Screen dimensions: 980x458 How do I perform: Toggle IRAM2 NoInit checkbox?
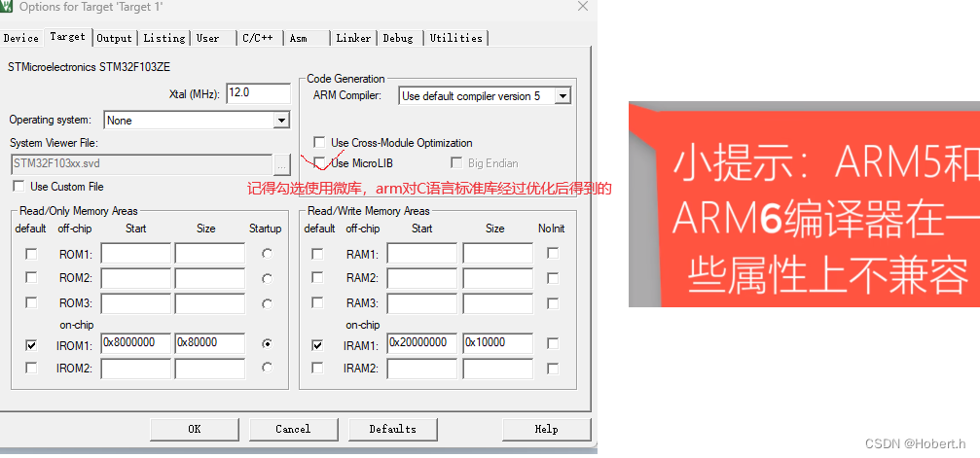click(x=553, y=368)
